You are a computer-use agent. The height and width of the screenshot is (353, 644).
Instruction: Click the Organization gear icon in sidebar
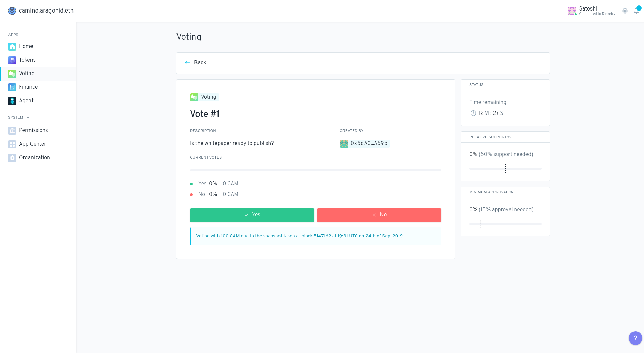point(12,158)
